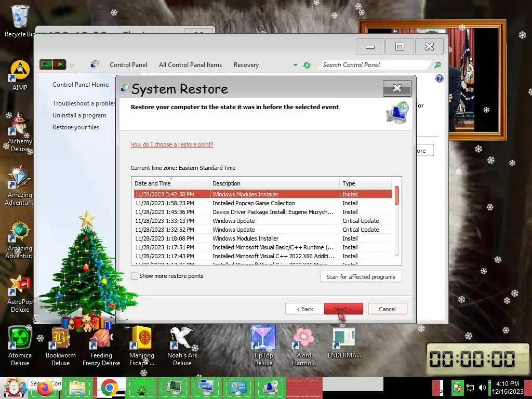The width and height of the screenshot is (532, 399).
Task: Open Bookworm Deluxe shortcut
Action: click(x=60, y=347)
